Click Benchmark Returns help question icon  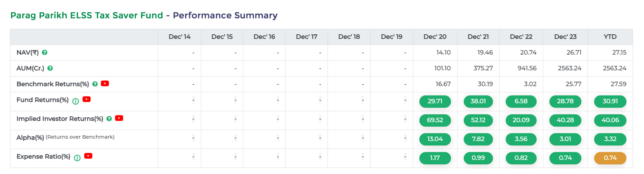[95, 84]
